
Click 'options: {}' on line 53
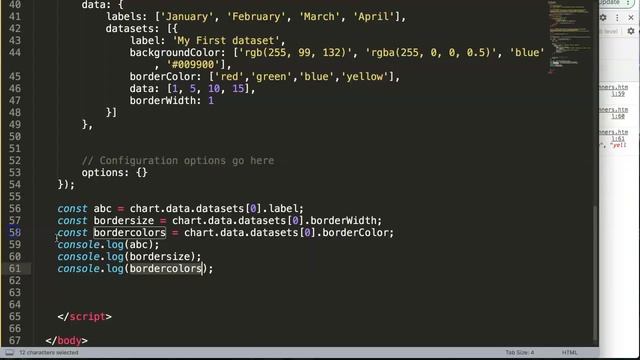[114, 172]
